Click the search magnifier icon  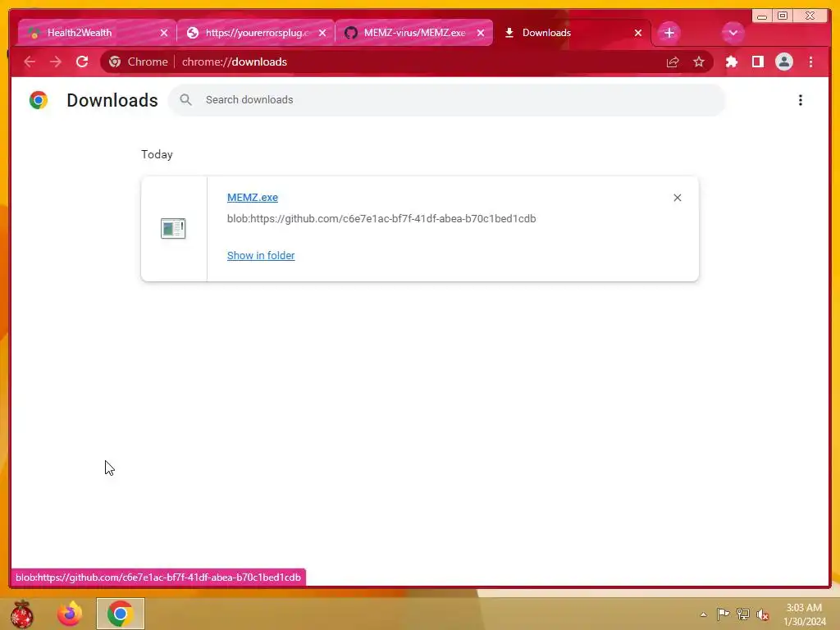185,99
